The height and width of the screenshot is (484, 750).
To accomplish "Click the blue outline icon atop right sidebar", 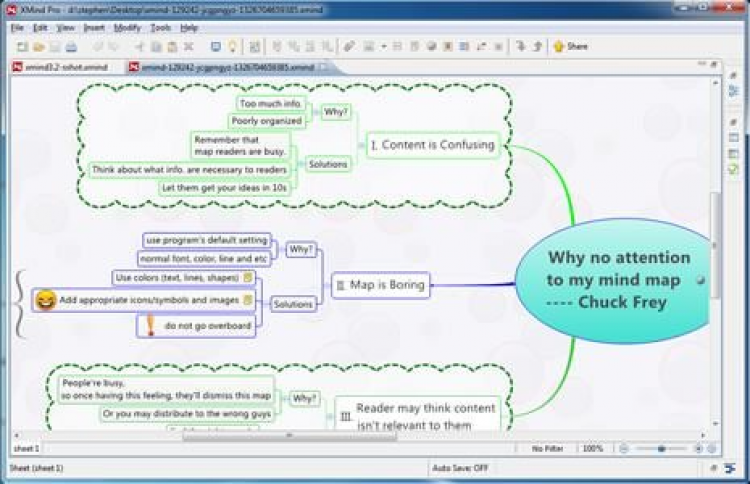I will [x=733, y=90].
